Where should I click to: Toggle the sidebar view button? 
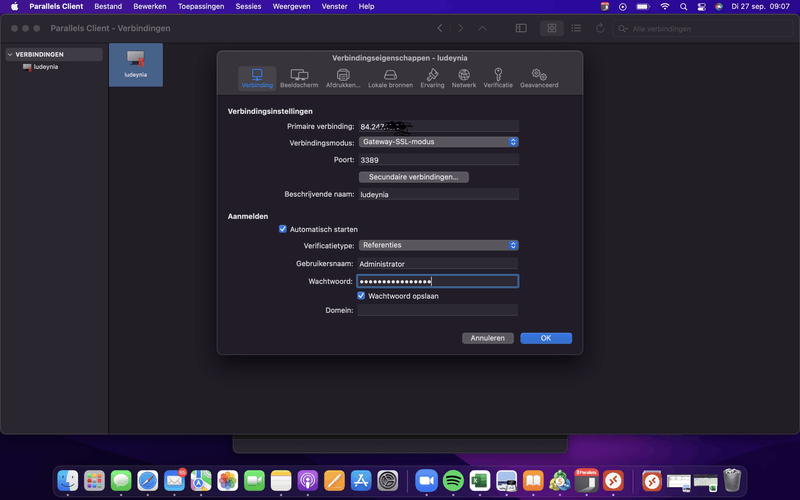pos(521,28)
